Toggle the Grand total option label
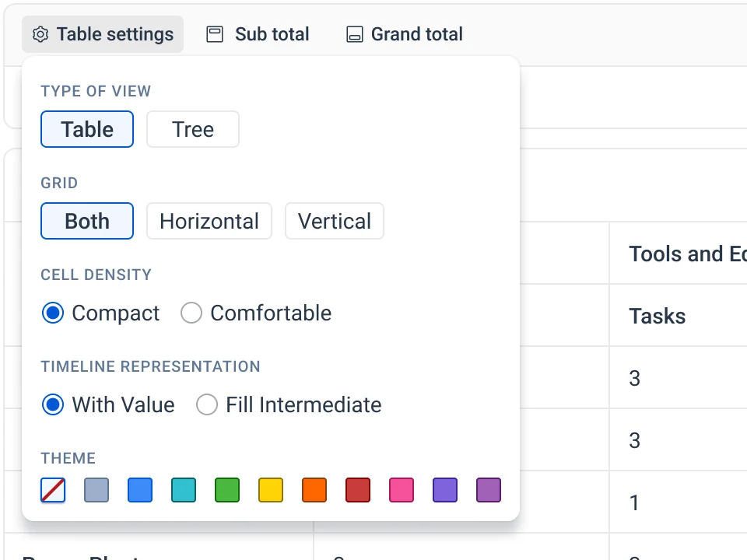The height and width of the screenshot is (560, 747). pyautogui.click(x=417, y=34)
